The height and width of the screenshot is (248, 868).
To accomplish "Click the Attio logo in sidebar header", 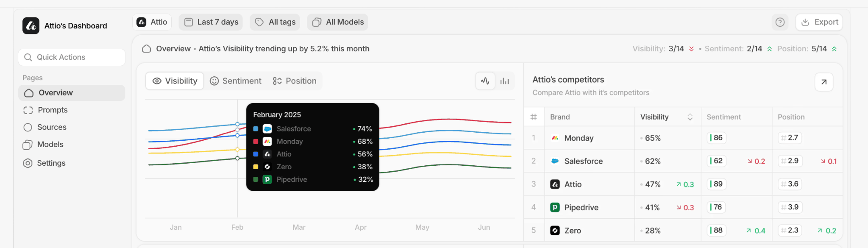I will pyautogui.click(x=31, y=26).
